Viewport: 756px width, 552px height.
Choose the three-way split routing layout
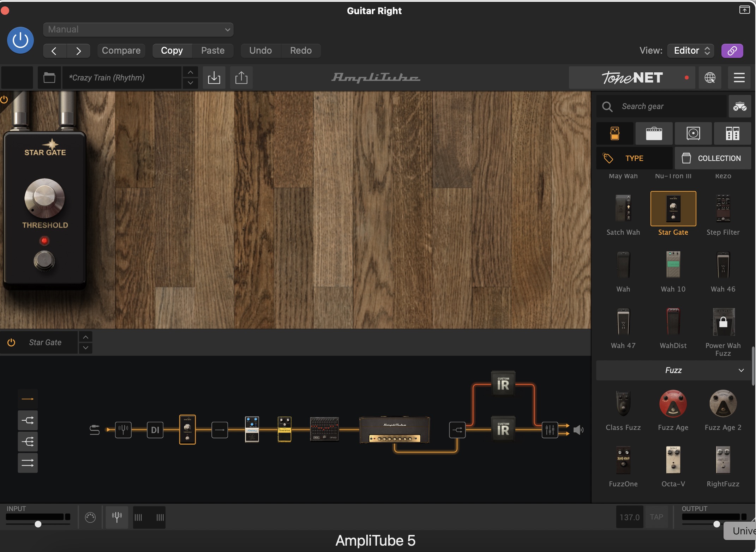click(x=28, y=442)
